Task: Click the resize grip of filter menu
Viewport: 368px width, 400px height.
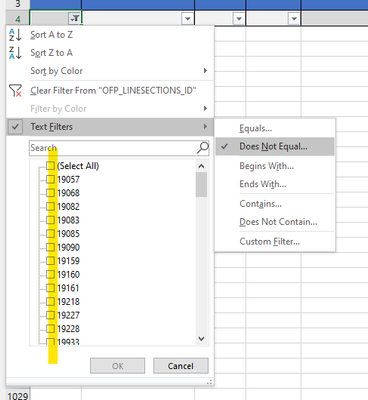Action: point(209,383)
